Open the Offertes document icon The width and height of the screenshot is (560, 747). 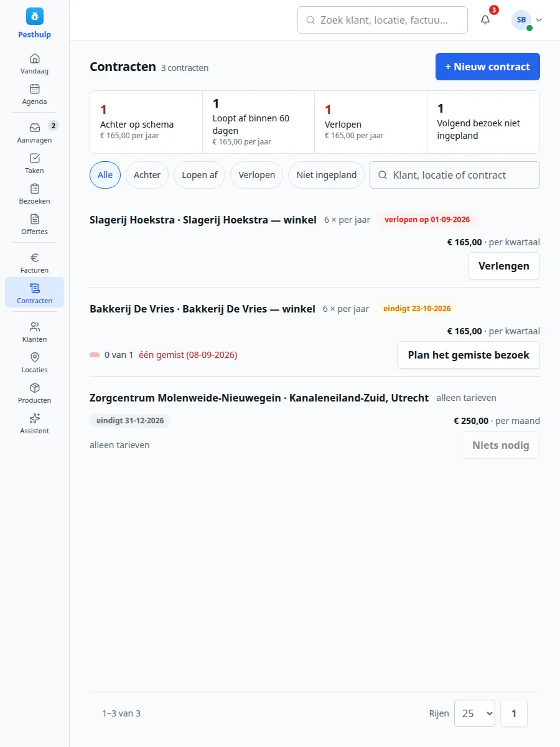[x=35, y=219]
